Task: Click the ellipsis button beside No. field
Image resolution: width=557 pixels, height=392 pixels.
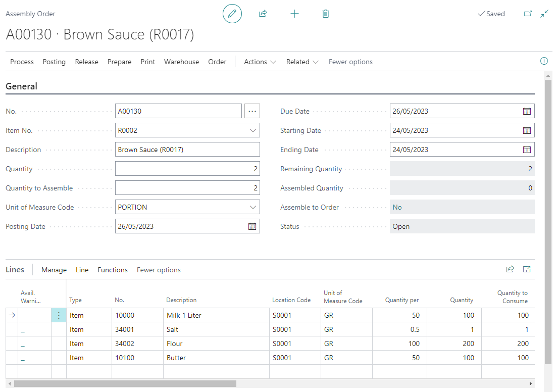Action: point(252,111)
